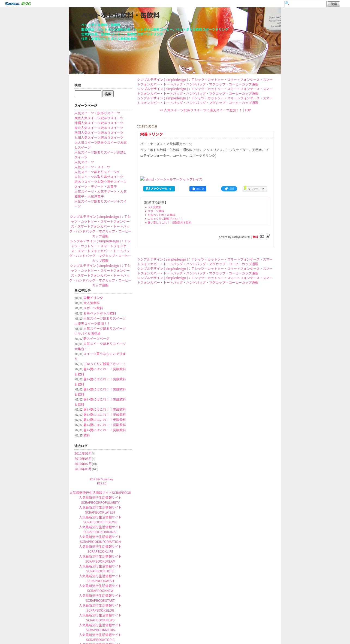Click the top bar search text field
Viewport: 350px width, 644px height.
click(306, 4)
